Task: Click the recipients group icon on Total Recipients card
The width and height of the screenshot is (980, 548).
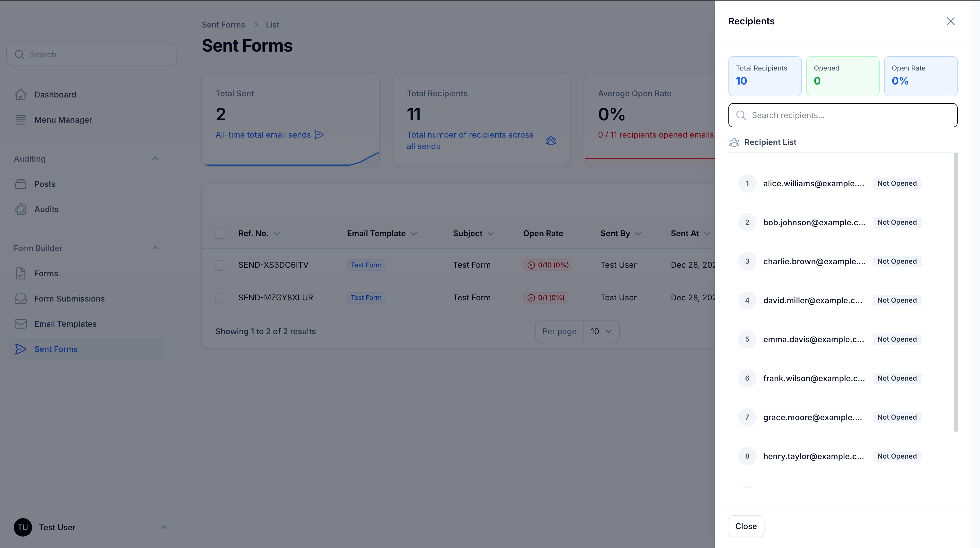Action: pyautogui.click(x=551, y=140)
